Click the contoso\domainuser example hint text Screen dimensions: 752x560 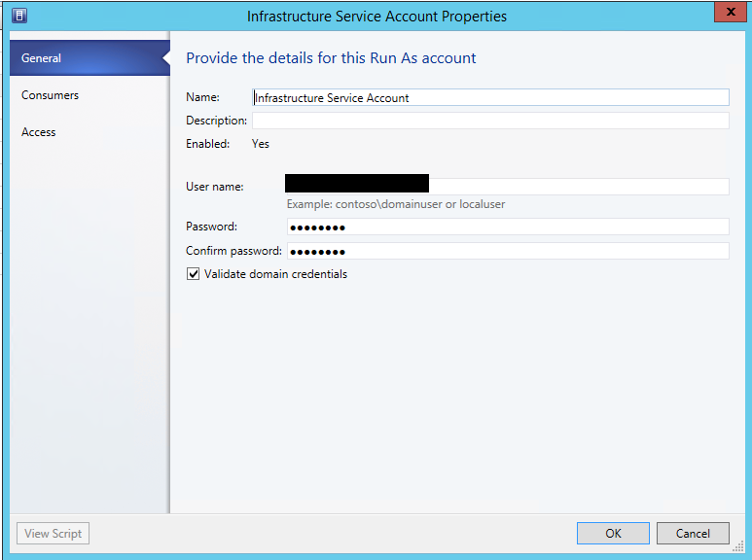tap(395, 204)
